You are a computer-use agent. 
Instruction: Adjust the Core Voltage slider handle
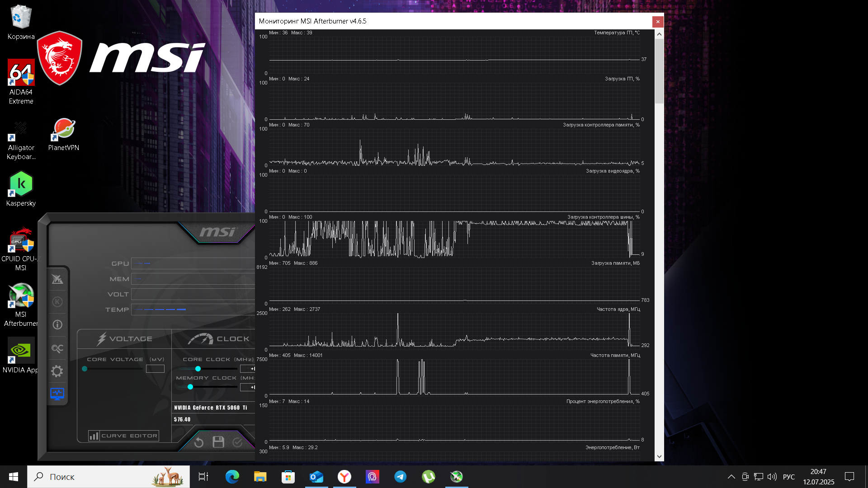(x=85, y=369)
